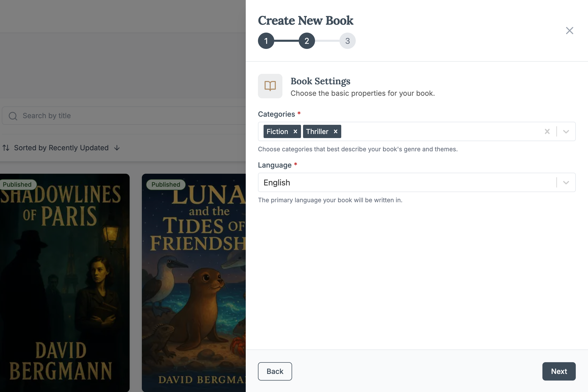Click the down arrow beside Recently Updated
The height and width of the screenshot is (392, 588).
(x=117, y=148)
